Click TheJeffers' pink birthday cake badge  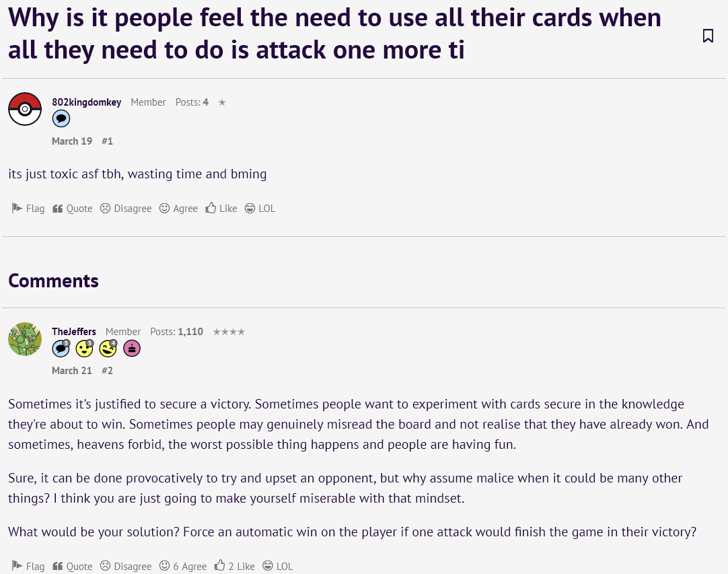(132, 349)
